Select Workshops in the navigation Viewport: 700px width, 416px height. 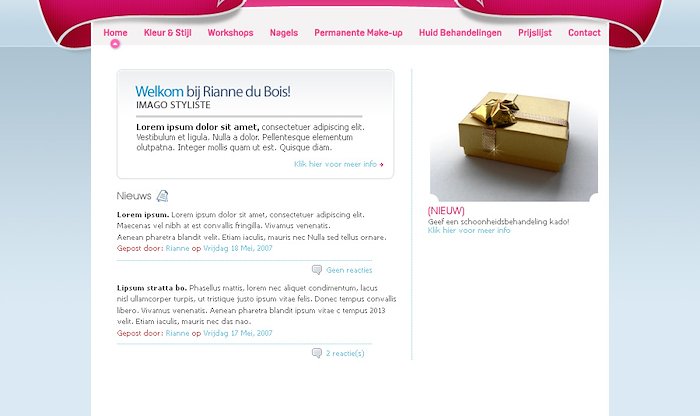[230, 33]
